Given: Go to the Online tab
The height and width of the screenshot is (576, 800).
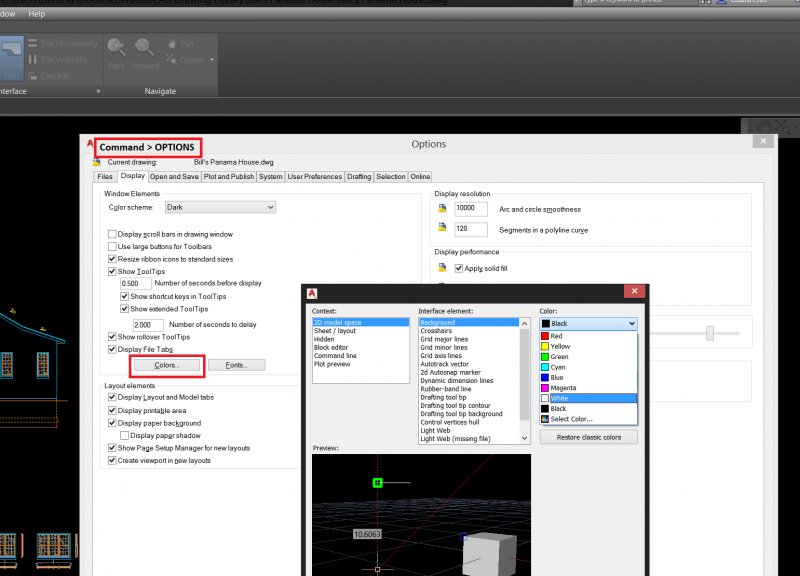Looking at the screenshot, I should point(420,177).
